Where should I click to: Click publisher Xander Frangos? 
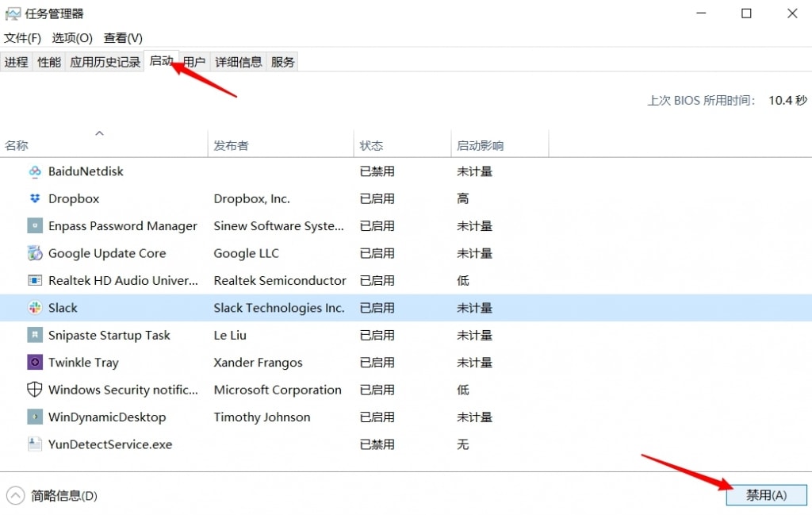click(x=258, y=362)
